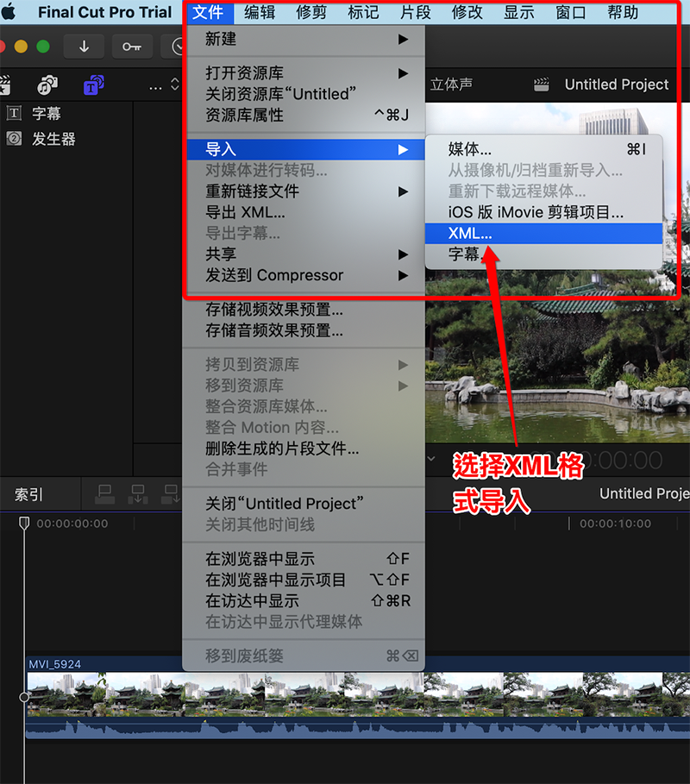690x784 pixels.
Task: Click the playhead marker on timeline ruler
Action: tap(24, 523)
